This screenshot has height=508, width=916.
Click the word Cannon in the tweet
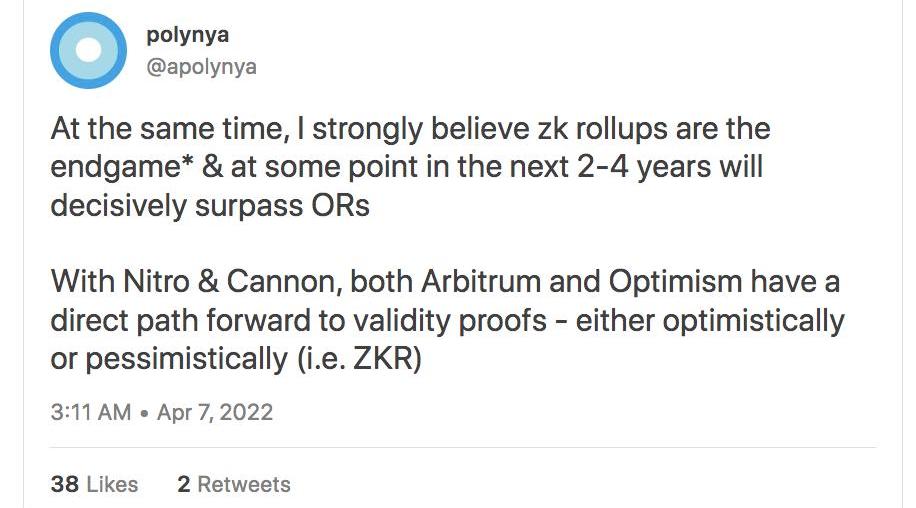[x=284, y=281]
